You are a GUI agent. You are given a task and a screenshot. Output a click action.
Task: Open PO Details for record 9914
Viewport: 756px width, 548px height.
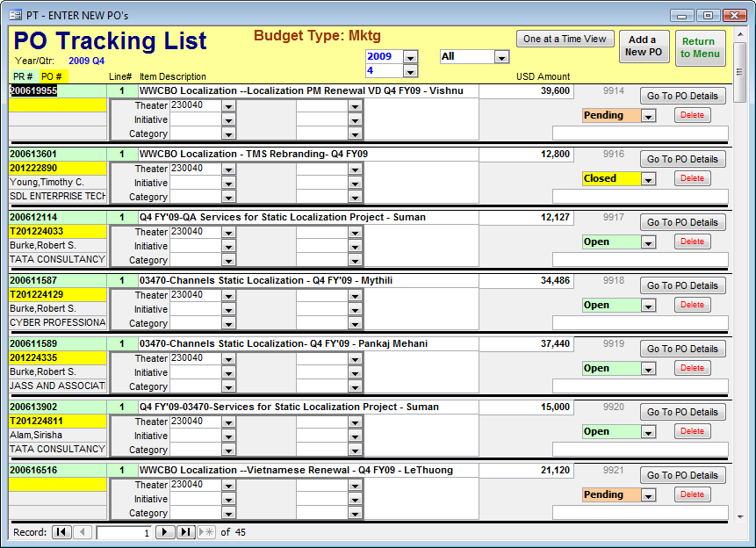pos(683,96)
